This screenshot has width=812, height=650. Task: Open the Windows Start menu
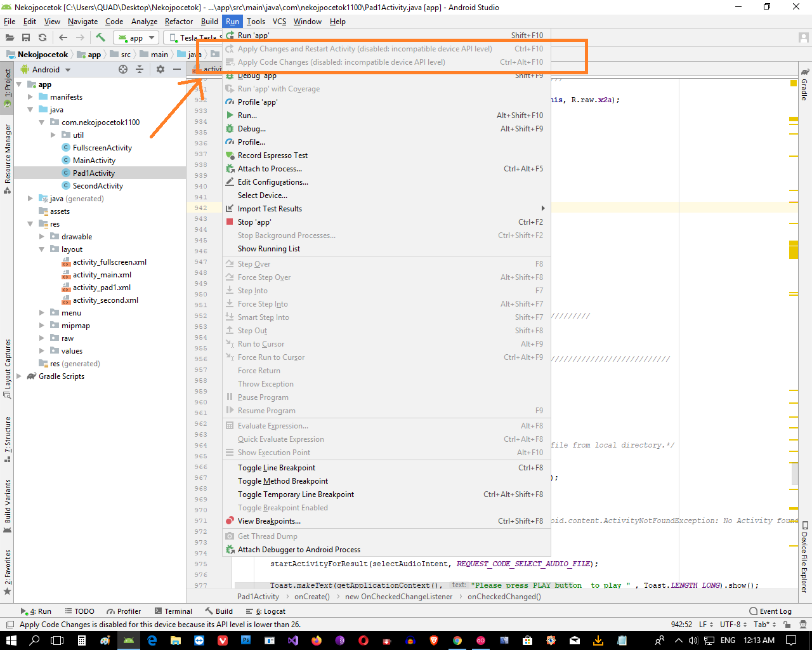11,640
